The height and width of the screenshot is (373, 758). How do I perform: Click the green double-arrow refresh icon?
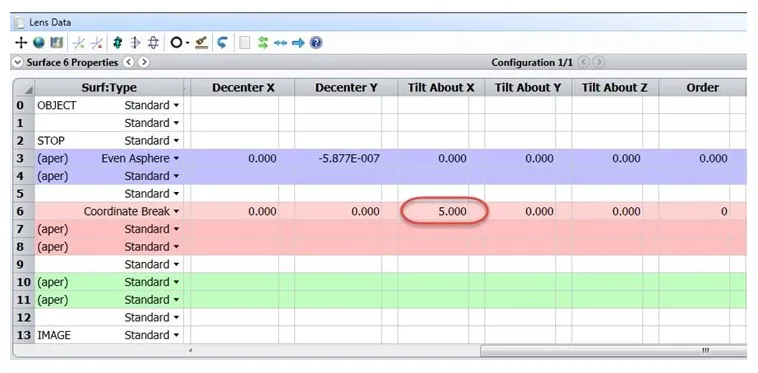262,43
